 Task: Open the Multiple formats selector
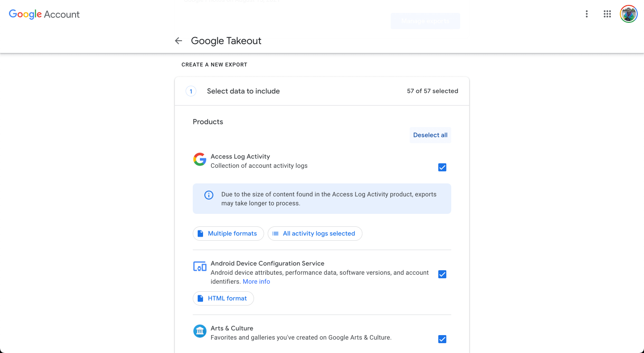pyautogui.click(x=228, y=233)
